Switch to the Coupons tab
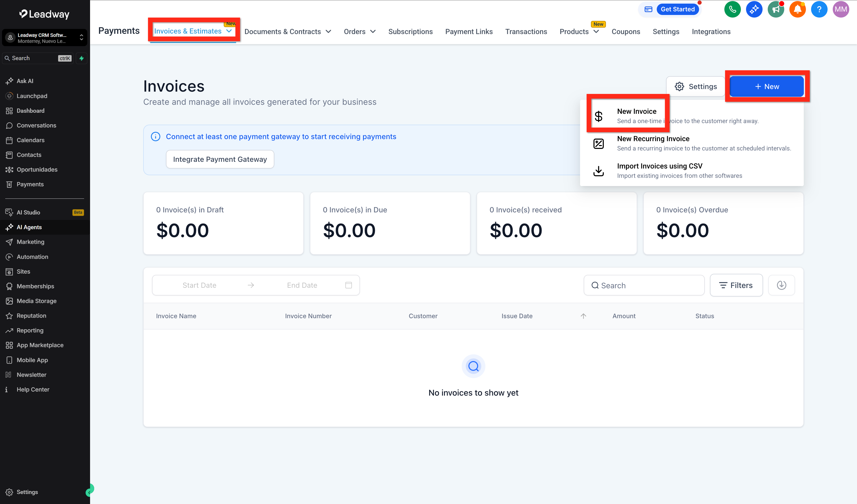This screenshot has width=857, height=504. click(626, 32)
